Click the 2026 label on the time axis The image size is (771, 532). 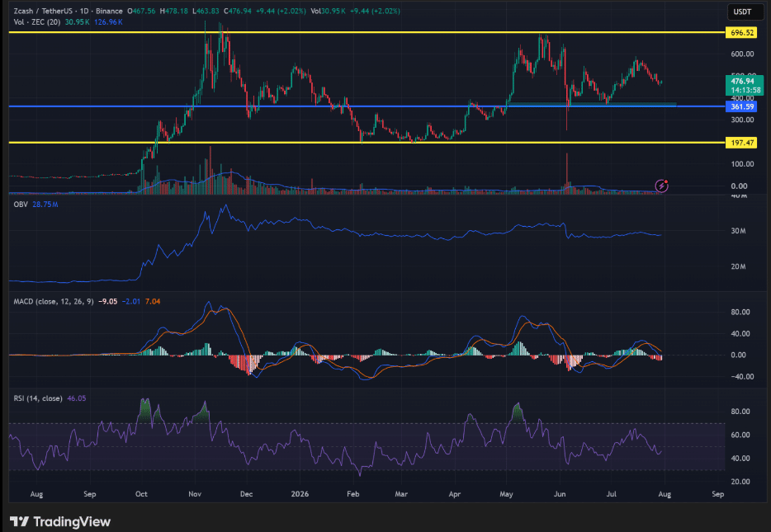[300, 494]
